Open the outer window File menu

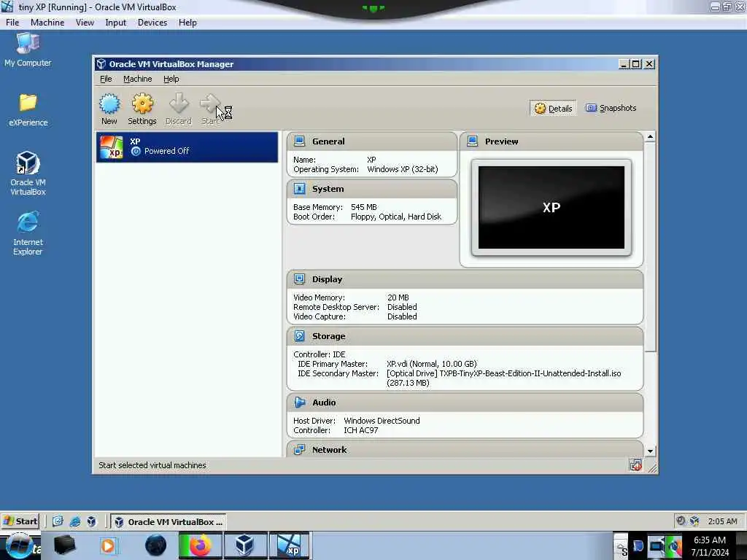(12, 23)
